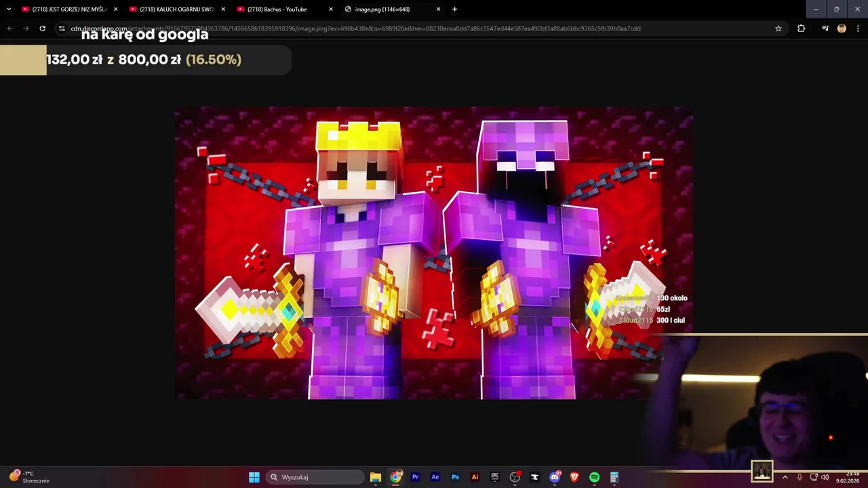Open the network tray icon

click(x=814, y=477)
